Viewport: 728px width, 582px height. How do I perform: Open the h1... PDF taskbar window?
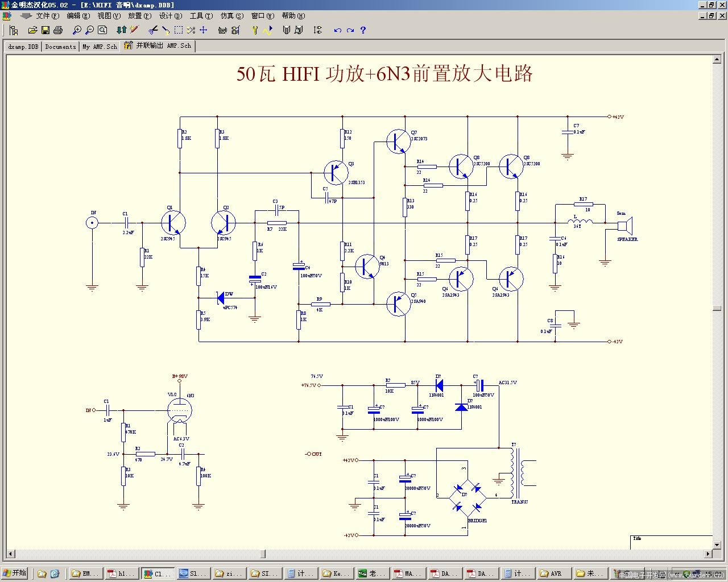[121, 573]
